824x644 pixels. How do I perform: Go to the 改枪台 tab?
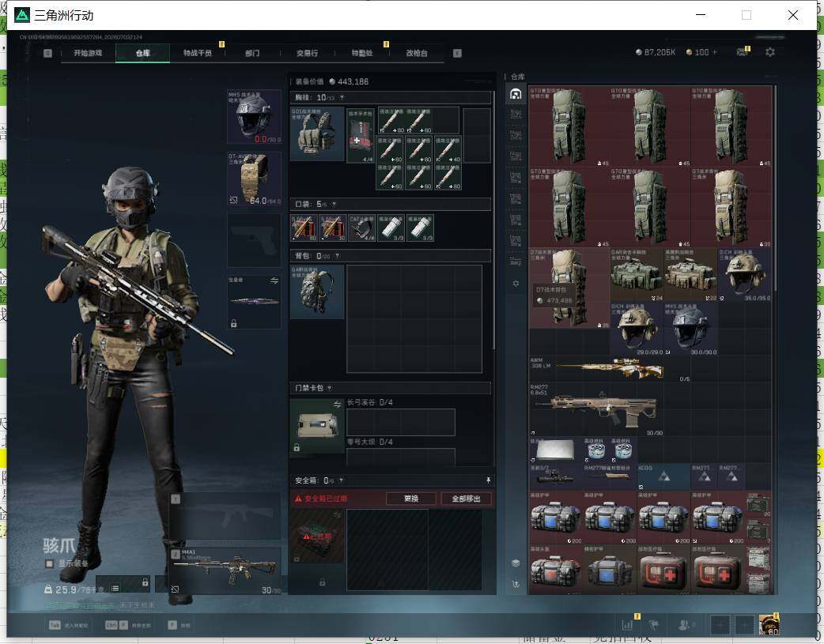coord(417,53)
